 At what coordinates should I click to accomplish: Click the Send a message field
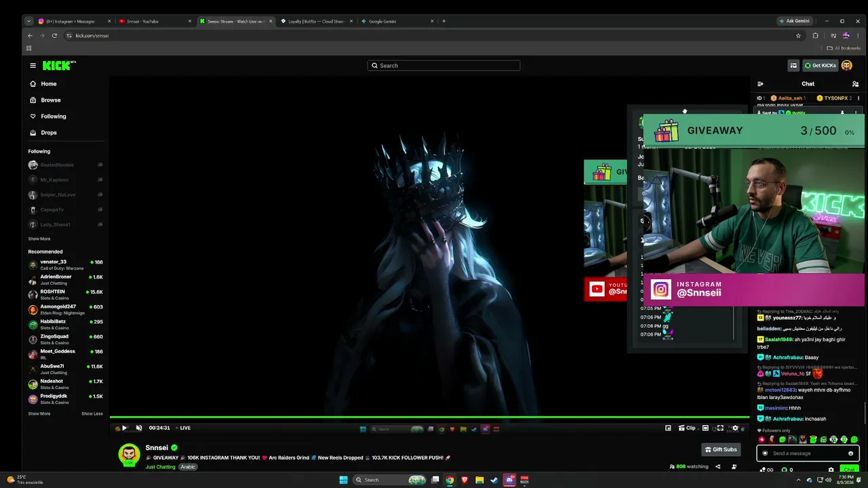tap(808, 453)
